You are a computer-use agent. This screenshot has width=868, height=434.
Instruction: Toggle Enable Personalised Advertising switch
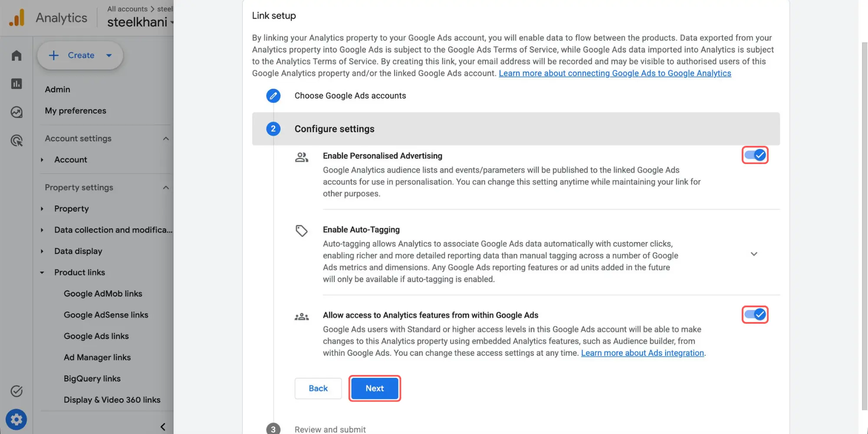[x=755, y=155]
